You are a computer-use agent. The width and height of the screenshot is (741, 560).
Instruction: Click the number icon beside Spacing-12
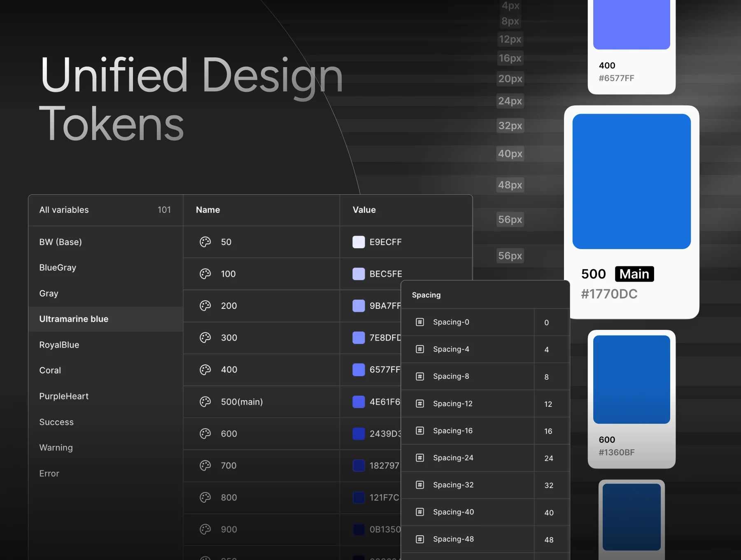coord(420,404)
